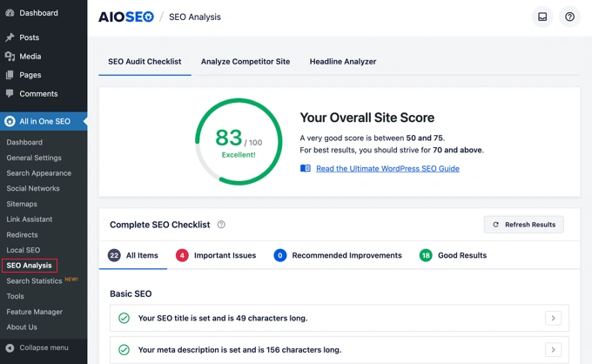
Task: Click the Collapse menu label
Action: [44, 347]
